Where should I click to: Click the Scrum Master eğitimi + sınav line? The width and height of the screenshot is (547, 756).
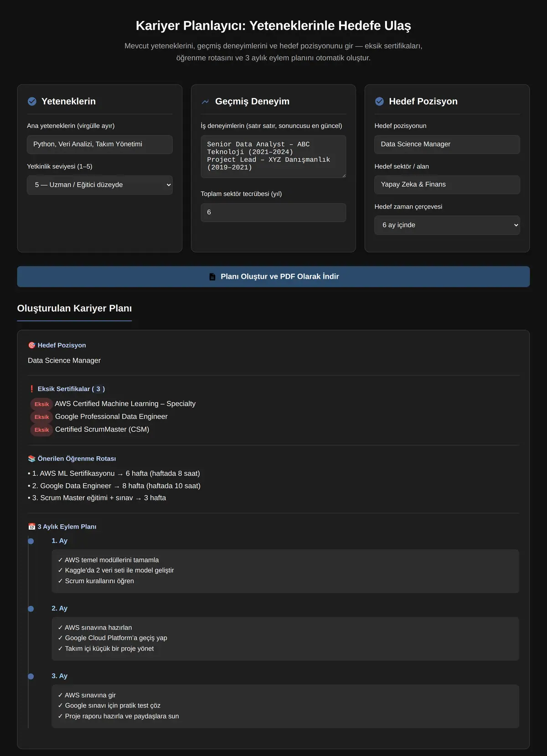97,498
